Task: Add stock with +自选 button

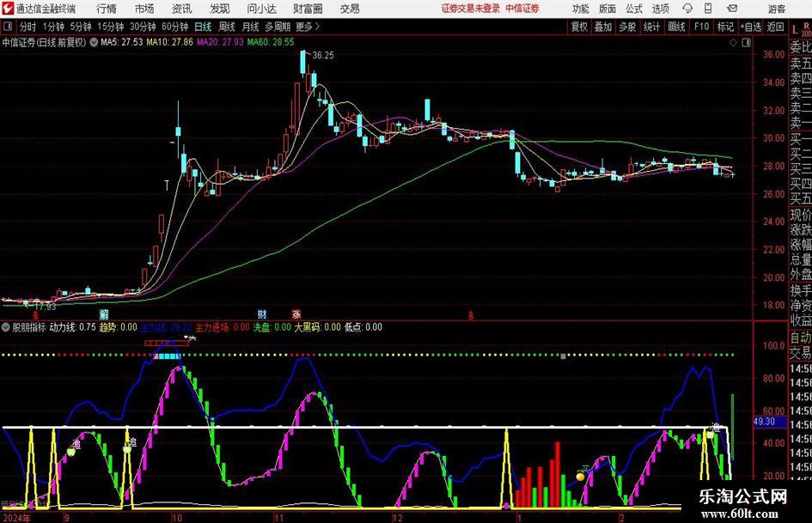Action: click(750, 27)
